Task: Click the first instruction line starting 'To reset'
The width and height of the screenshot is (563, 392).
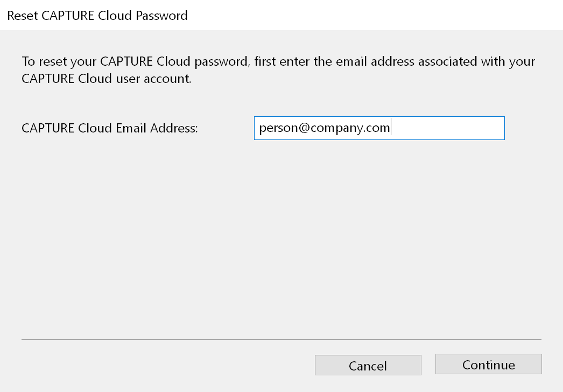Action: point(278,61)
